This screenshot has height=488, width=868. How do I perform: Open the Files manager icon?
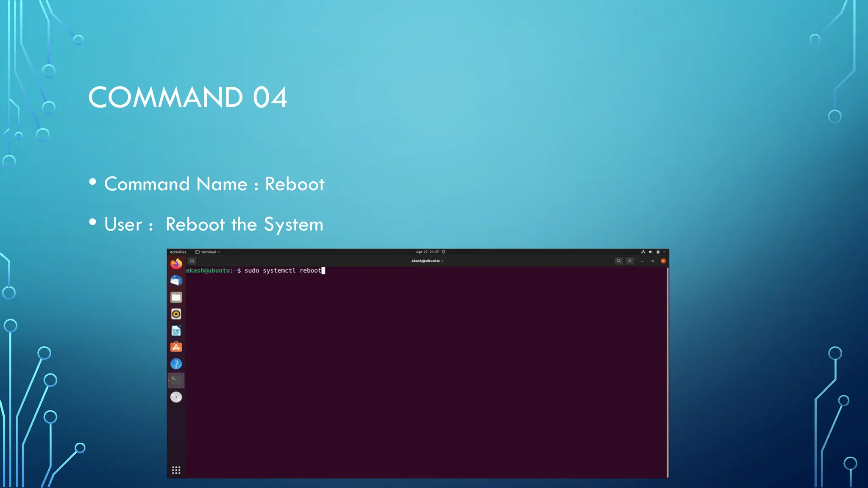pyautogui.click(x=176, y=297)
